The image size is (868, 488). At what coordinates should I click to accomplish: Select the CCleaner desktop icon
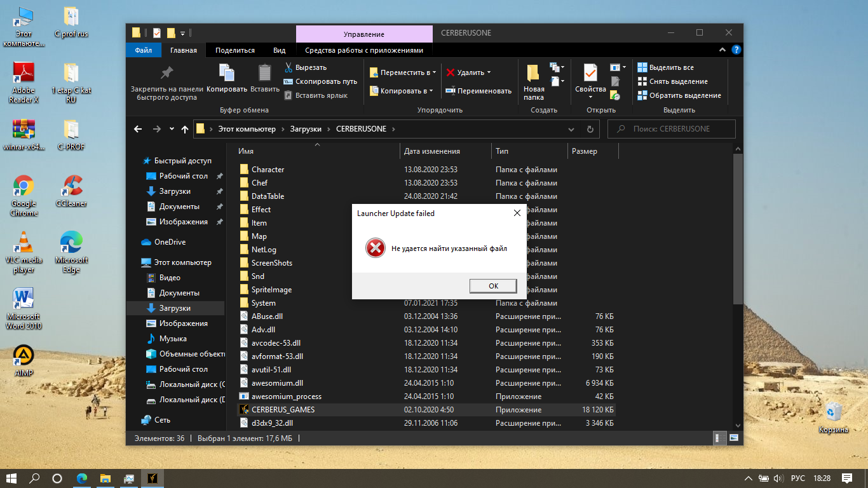click(x=71, y=191)
